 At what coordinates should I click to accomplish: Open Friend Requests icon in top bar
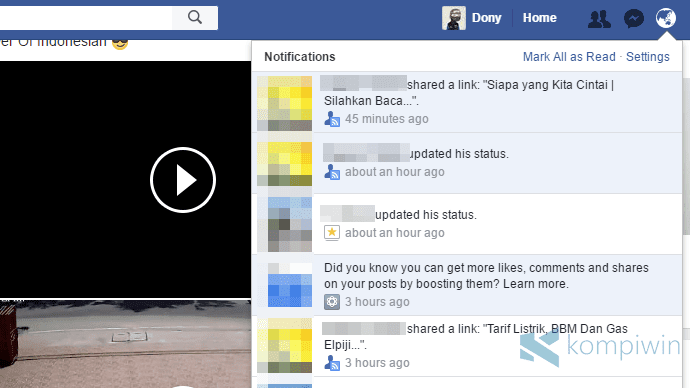click(x=599, y=18)
